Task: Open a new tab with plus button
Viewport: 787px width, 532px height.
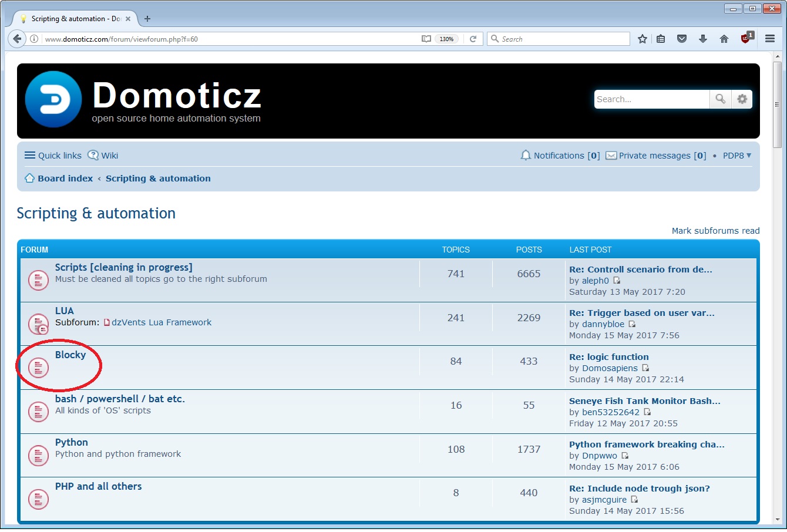Action: [x=147, y=19]
